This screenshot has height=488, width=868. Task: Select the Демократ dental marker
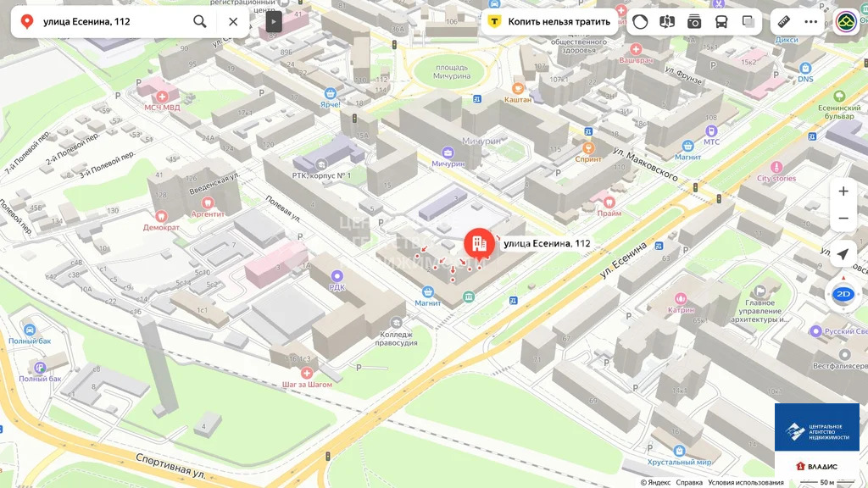[161, 216]
